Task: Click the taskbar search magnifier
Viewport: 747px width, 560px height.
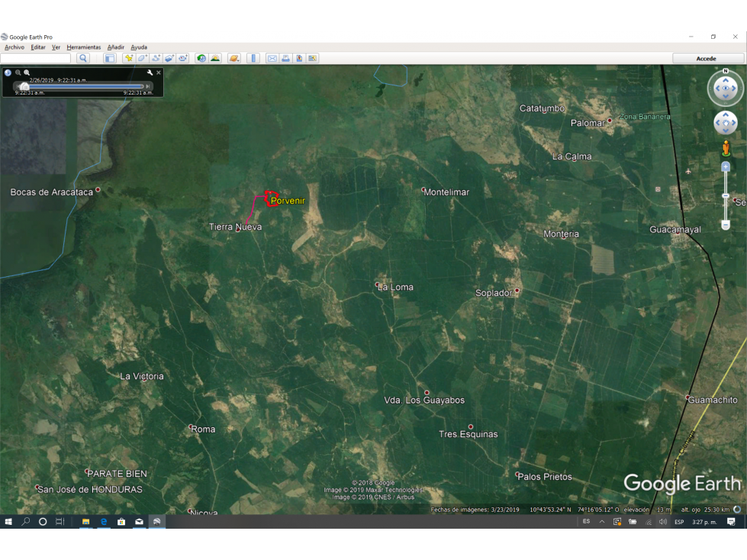Action: pos(26,521)
